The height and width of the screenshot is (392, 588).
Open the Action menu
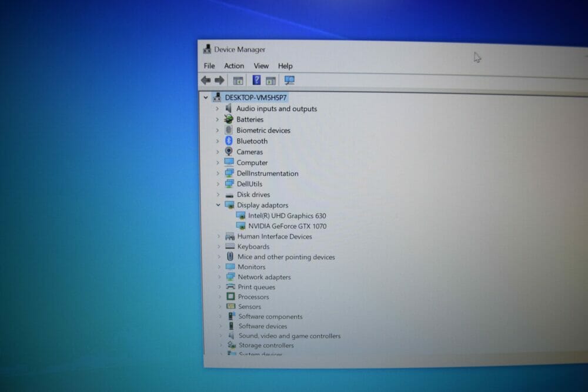pos(234,66)
